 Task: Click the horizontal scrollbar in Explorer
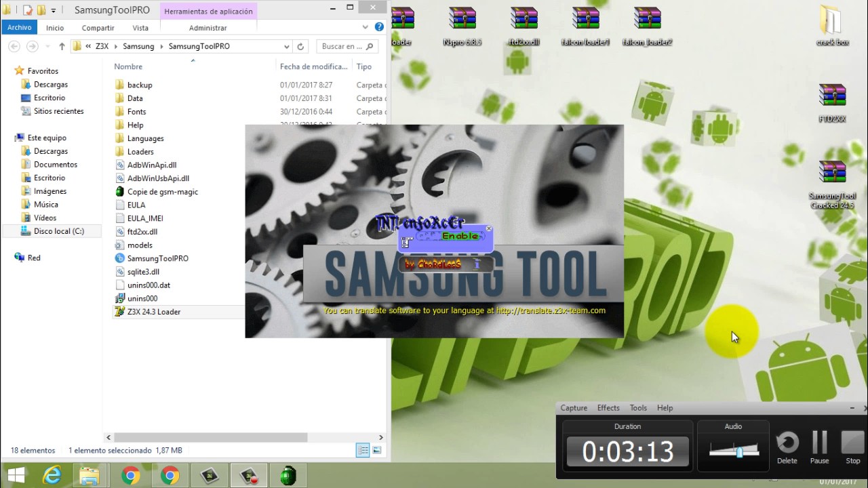210,438
